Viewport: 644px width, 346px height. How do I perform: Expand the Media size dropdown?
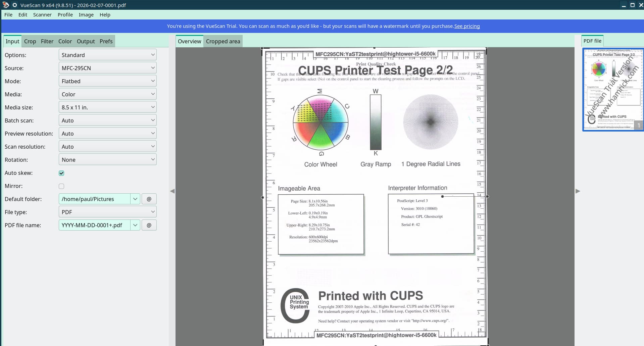tap(107, 107)
